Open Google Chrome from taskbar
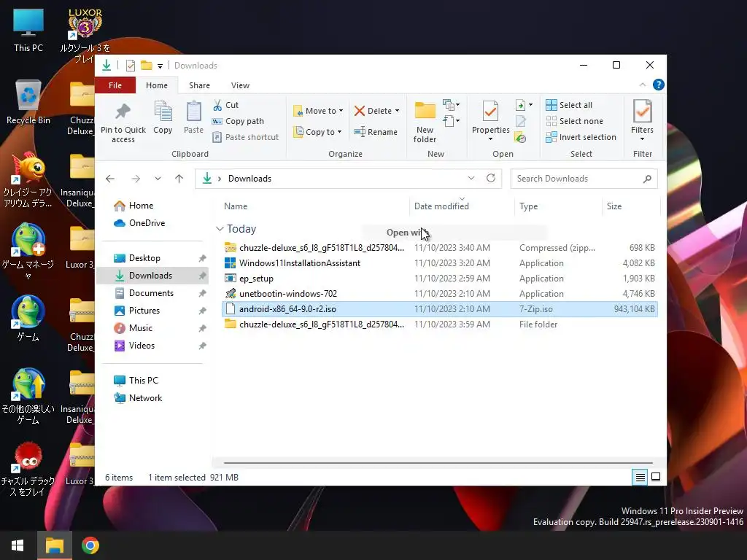This screenshot has height=560, width=747. pyautogui.click(x=90, y=545)
